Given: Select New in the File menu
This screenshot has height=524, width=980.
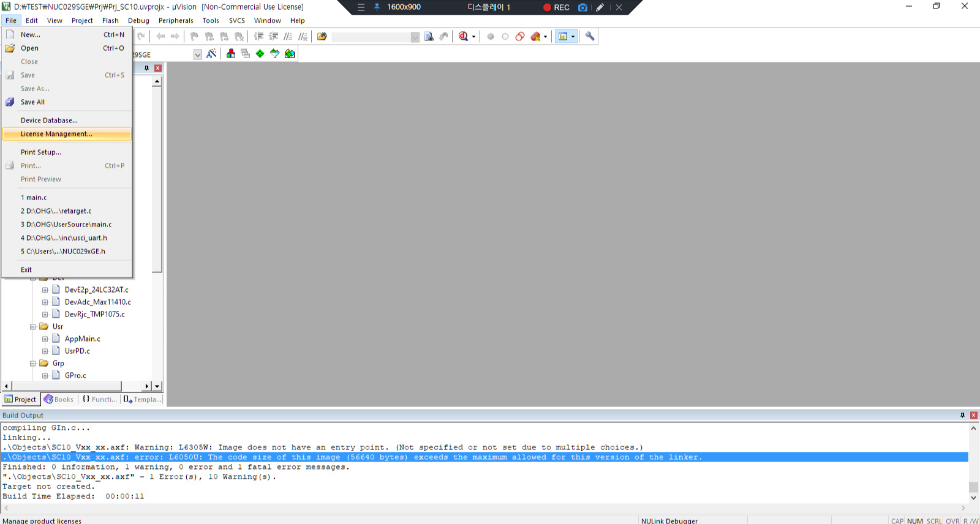Looking at the screenshot, I should click(x=67, y=35).
